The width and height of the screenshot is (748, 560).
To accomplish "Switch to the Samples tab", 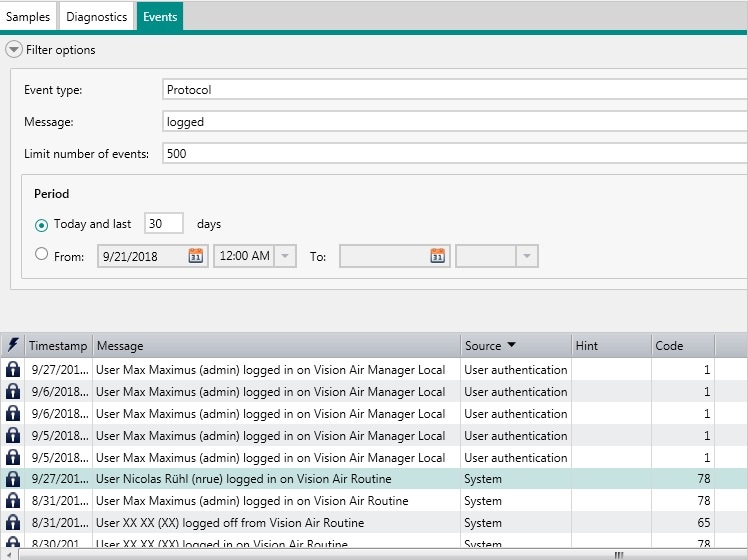I will coord(28,17).
